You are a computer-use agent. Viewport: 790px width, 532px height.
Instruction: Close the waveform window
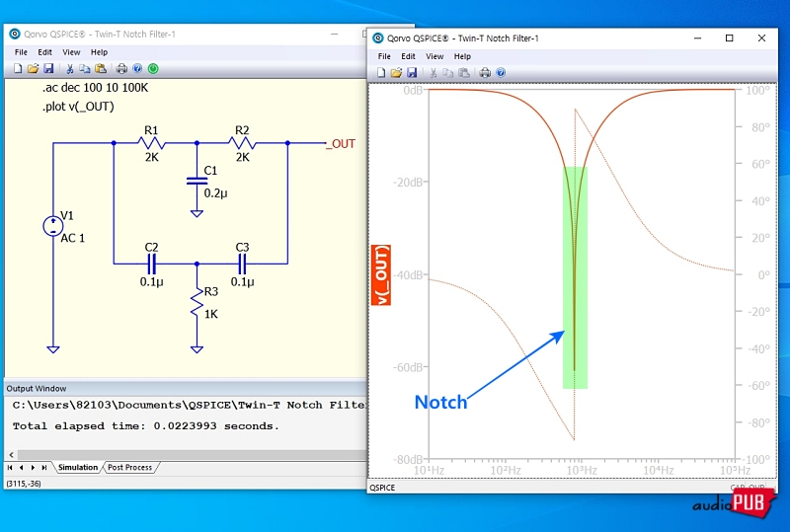(761, 38)
